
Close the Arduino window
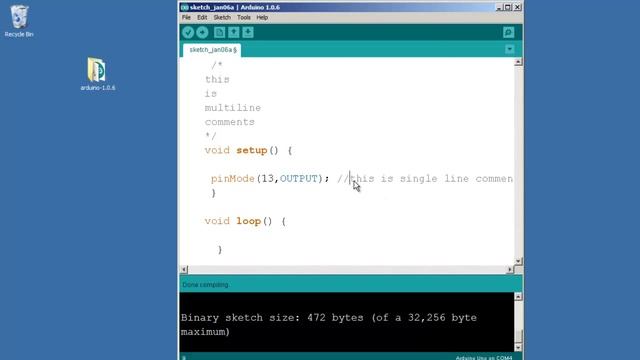point(517,7)
